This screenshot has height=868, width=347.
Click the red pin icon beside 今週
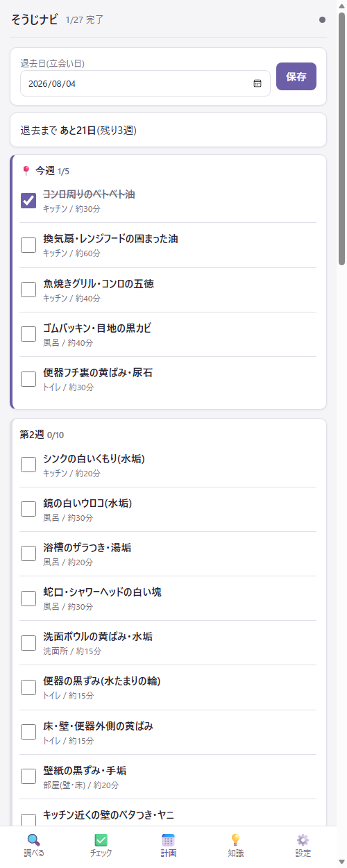pos(26,170)
